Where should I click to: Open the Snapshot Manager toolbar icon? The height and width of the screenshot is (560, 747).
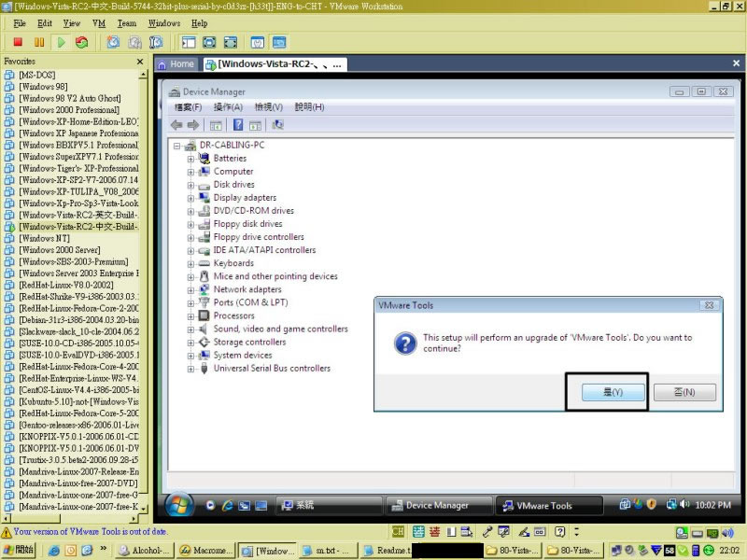(x=156, y=42)
